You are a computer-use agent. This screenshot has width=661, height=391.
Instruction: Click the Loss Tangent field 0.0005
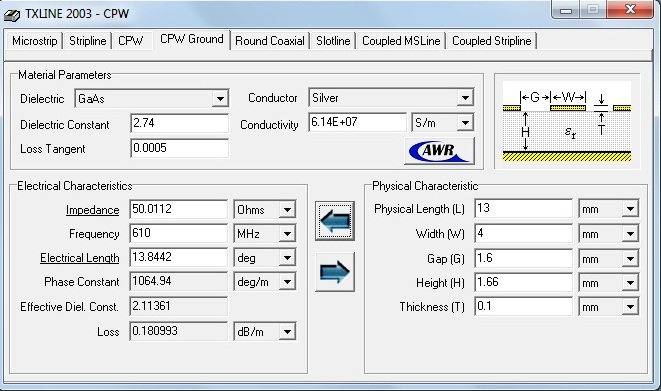179,148
